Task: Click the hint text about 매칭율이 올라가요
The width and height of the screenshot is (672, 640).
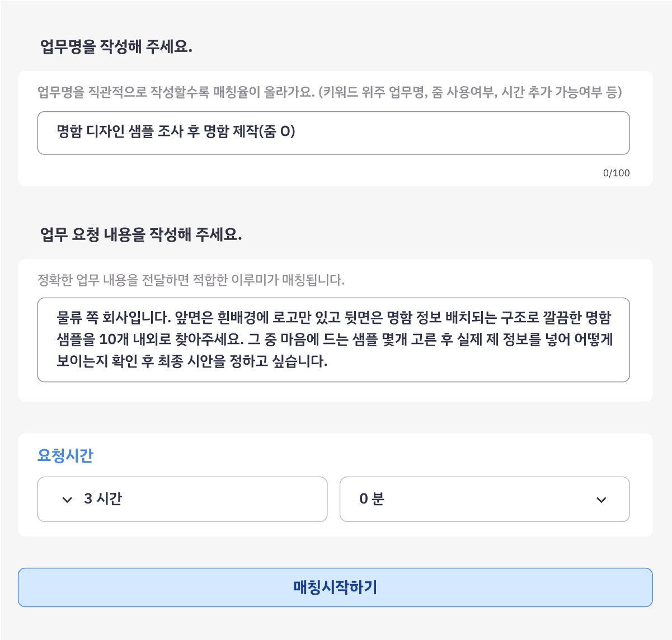Action: (330, 92)
